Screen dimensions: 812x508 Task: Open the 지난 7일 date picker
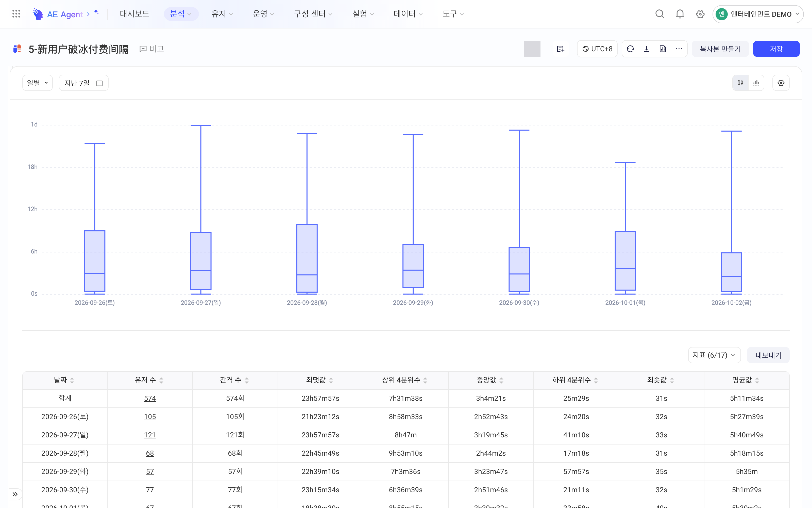point(83,83)
